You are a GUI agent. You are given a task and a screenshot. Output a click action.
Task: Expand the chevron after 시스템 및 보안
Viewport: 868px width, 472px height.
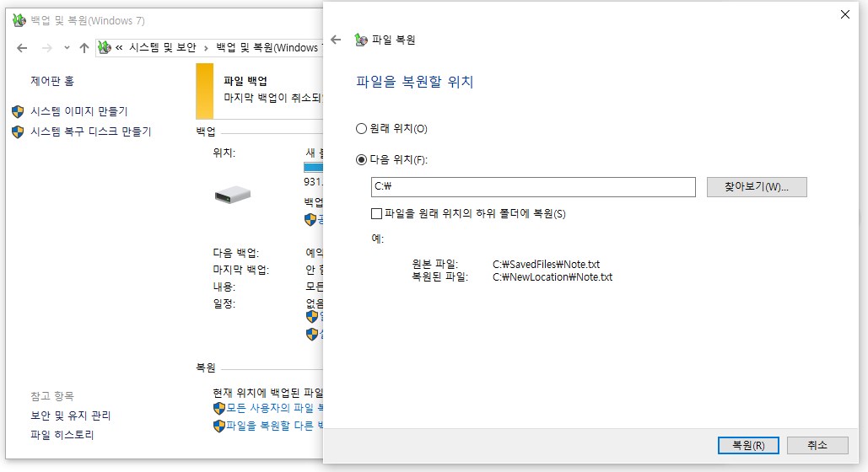pos(206,48)
